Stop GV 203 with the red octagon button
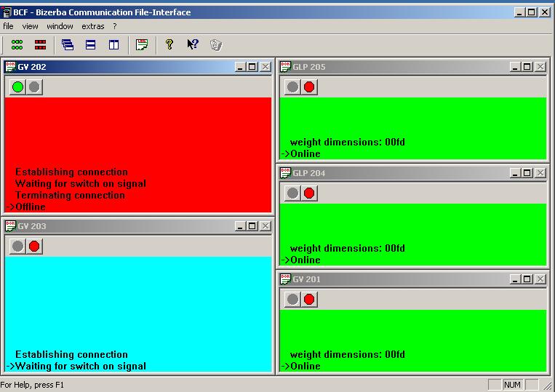Image resolution: width=555 pixels, height=392 pixels. pos(34,247)
